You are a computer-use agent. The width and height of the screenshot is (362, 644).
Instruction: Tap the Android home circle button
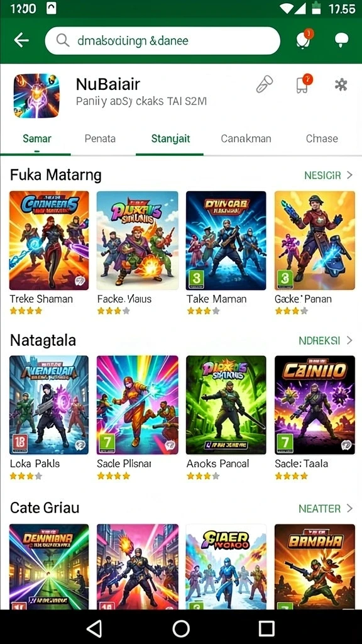click(x=181, y=628)
